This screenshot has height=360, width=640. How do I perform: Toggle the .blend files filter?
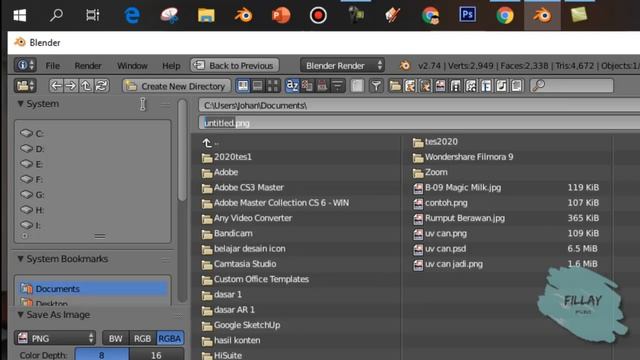pyautogui.click(x=410, y=86)
